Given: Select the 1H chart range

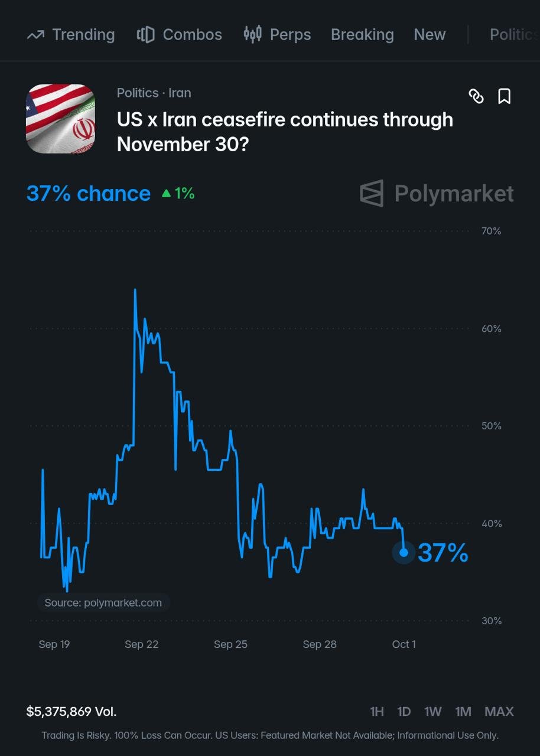Looking at the screenshot, I should pyautogui.click(x=377, y=712).
